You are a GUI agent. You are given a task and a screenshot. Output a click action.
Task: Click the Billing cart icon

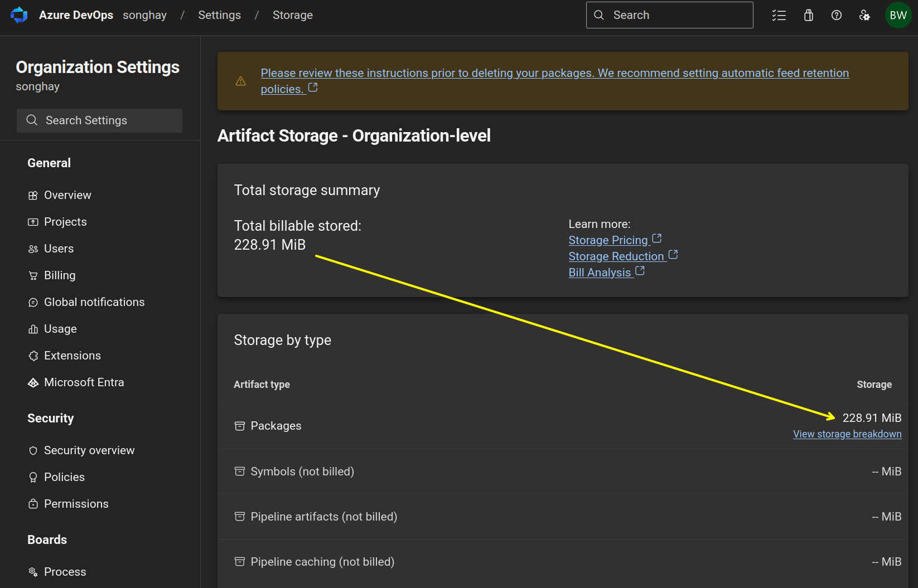33,276
